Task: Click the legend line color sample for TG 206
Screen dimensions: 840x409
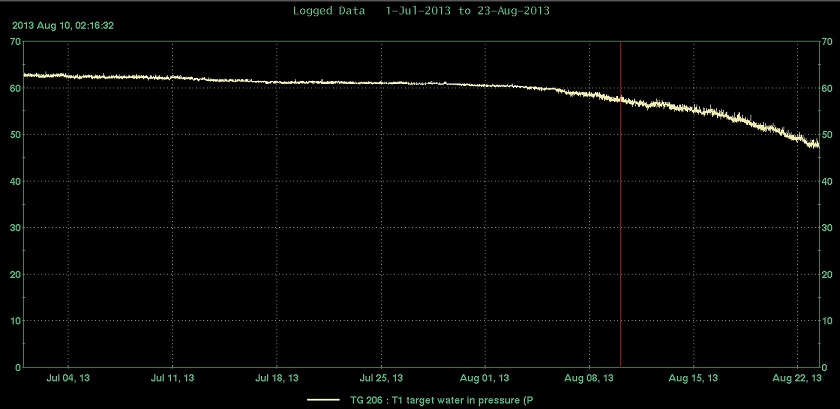Action: click(x=324, y=400)
